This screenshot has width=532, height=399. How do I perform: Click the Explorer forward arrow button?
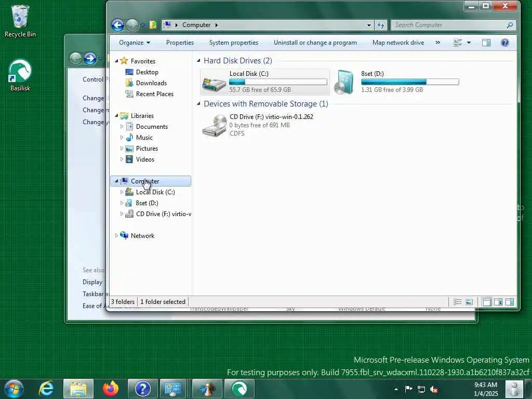coord(132,25)
